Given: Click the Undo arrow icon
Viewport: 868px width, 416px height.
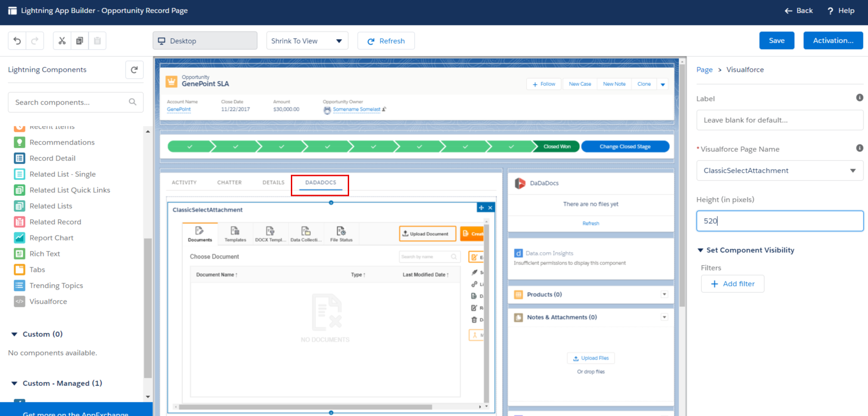Looking at the screenshot, I should click(17, 41).
